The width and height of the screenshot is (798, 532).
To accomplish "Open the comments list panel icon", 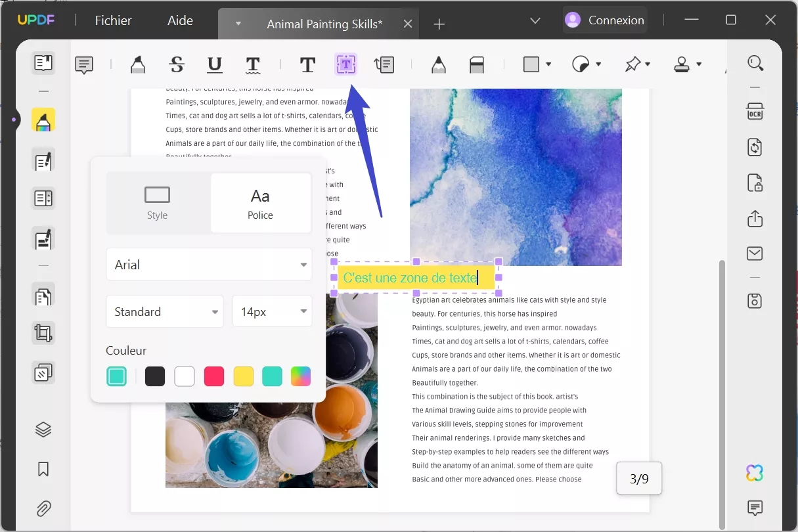I will pos(755,508).
